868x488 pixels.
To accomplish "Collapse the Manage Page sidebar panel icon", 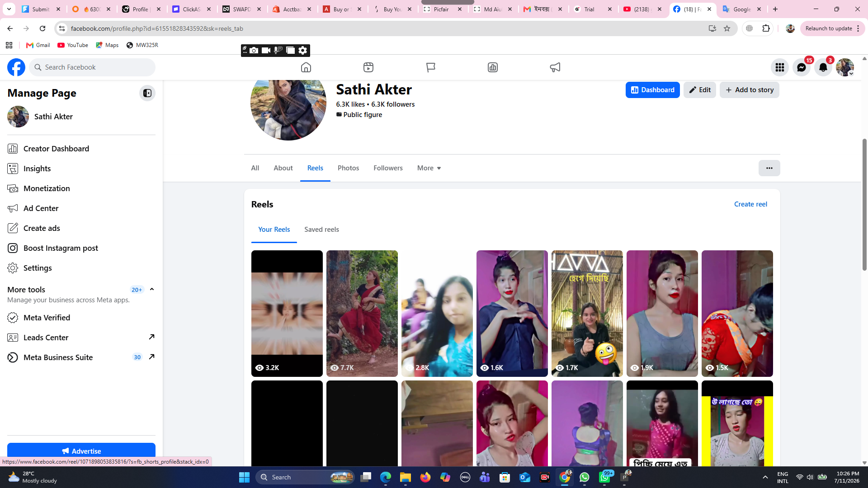I will pos(147,93).
